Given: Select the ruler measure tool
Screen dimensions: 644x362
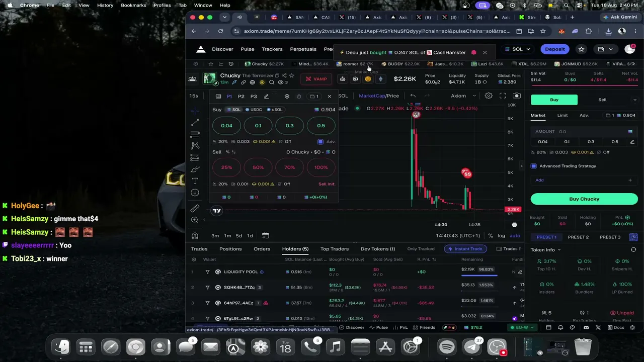Looking at the screenshot, I should coord(195,209).
